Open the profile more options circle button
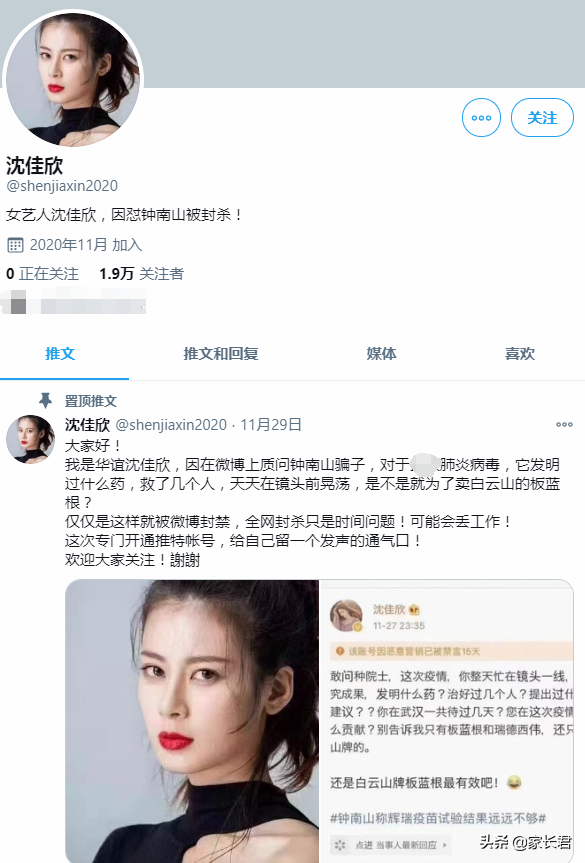 coord(481,117)
